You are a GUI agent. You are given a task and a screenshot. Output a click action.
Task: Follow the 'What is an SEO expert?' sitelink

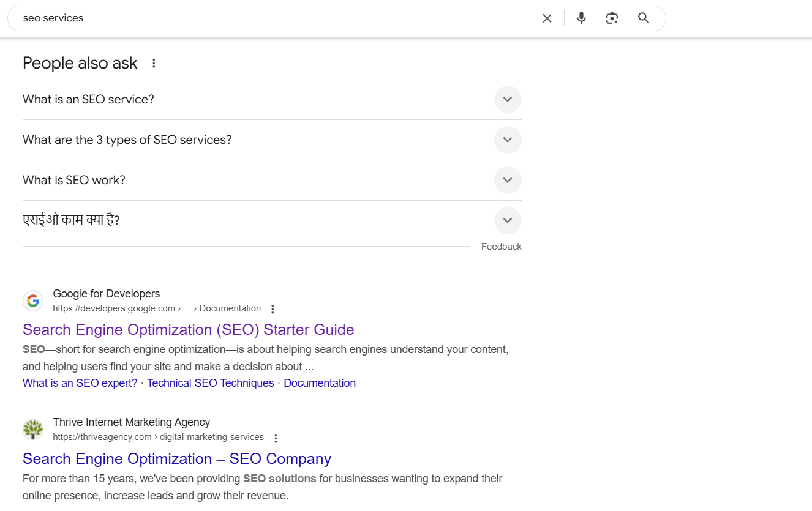click(80, 383)
